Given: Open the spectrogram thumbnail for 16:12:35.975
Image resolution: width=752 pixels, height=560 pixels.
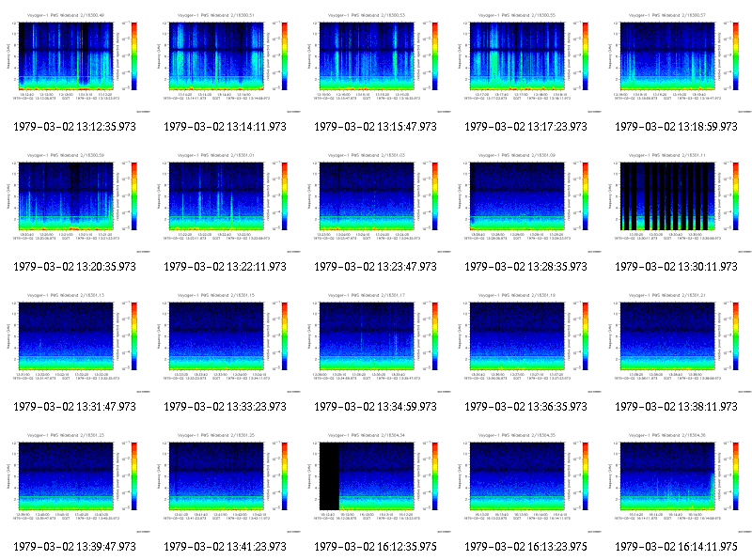Looking at the screenshot, I should [376, 482].
